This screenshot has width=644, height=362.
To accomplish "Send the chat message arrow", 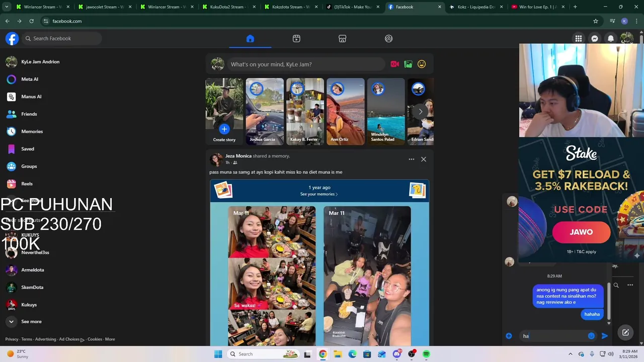I will [605, 336].
